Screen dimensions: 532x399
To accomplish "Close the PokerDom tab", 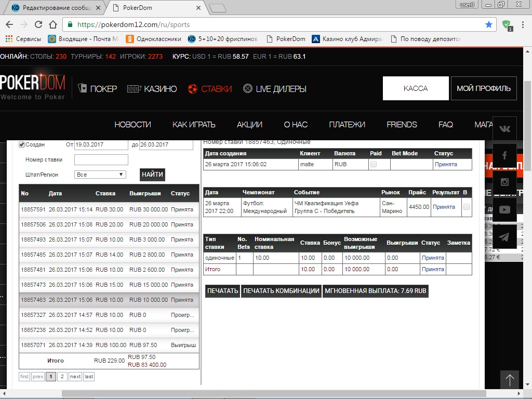I will 198,7.
